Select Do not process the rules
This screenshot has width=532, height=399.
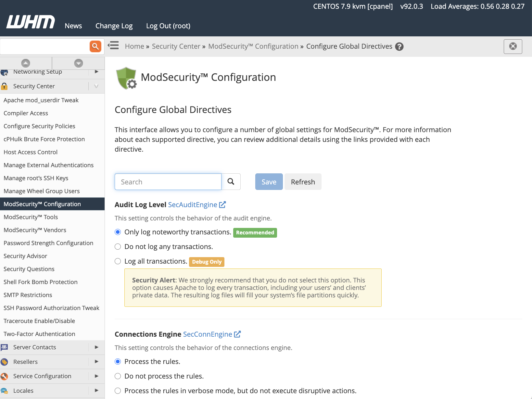coord(118,376)
